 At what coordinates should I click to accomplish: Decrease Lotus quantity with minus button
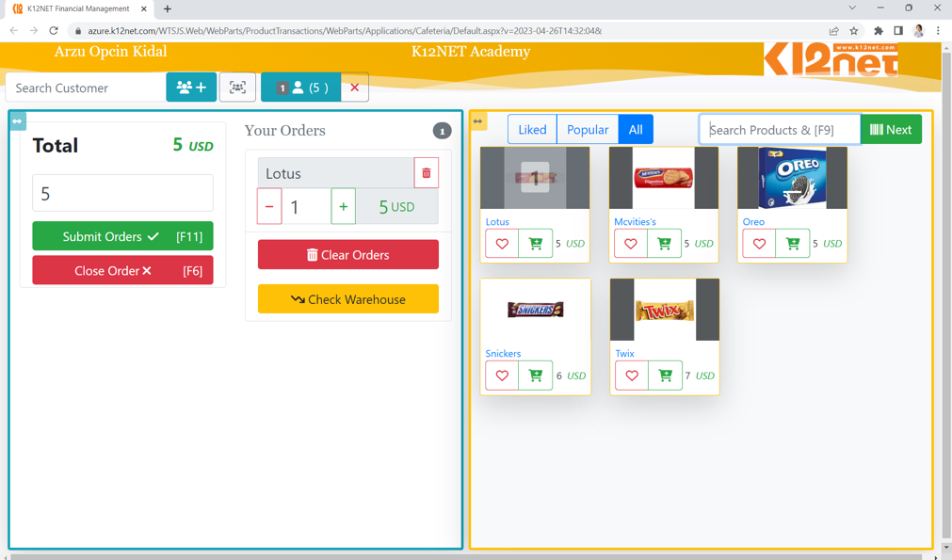[269, 207]
